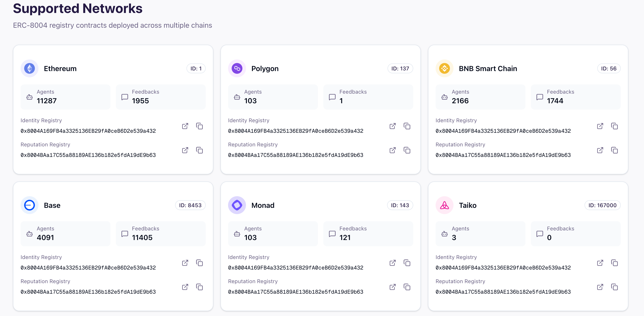Open Monad Identity Registry external link

pyautogui.click(x=392, y=263)
